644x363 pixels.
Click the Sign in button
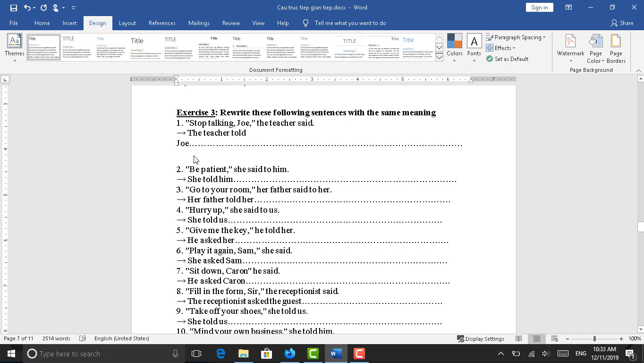(539, 8)
